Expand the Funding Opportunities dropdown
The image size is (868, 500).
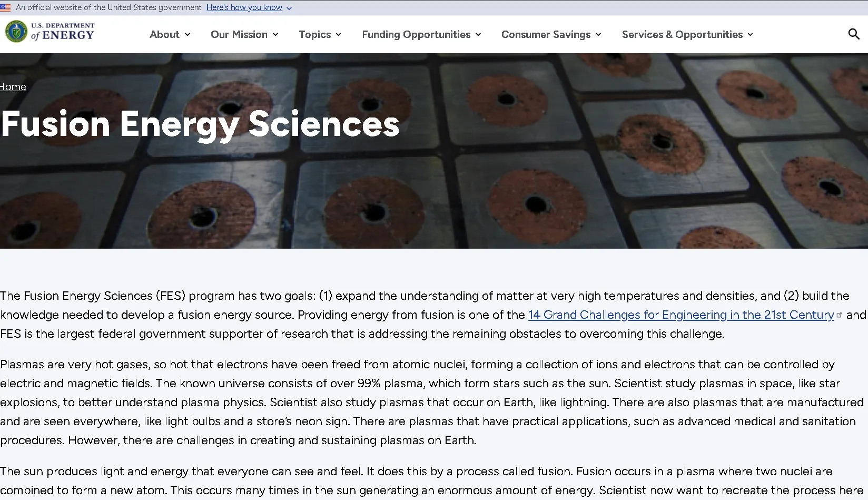click(x=478, y=34)
